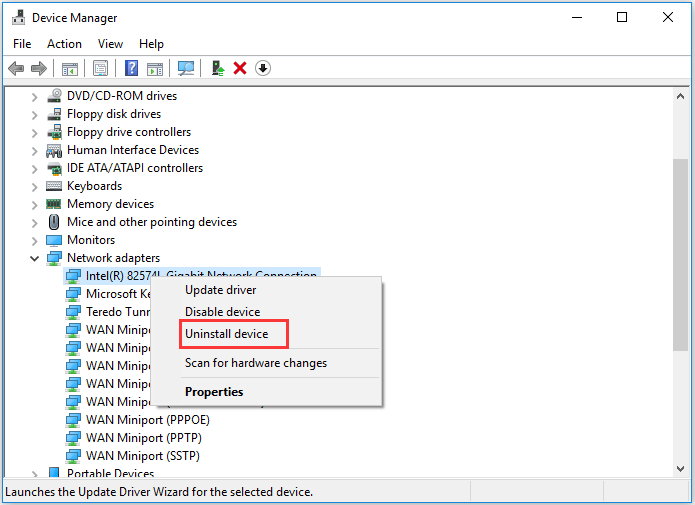
Task: Click the WAN Miniport (SSTP) adapter icon
Action: pyautogui.click(x=73, y=456)
